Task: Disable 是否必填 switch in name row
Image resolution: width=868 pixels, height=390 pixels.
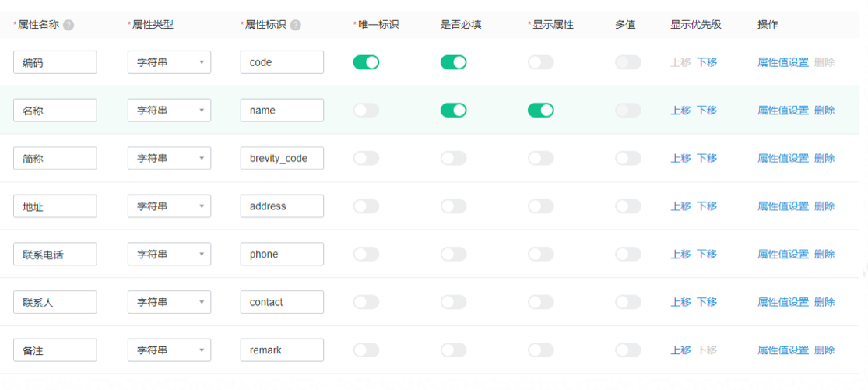Action: point(453,110)
